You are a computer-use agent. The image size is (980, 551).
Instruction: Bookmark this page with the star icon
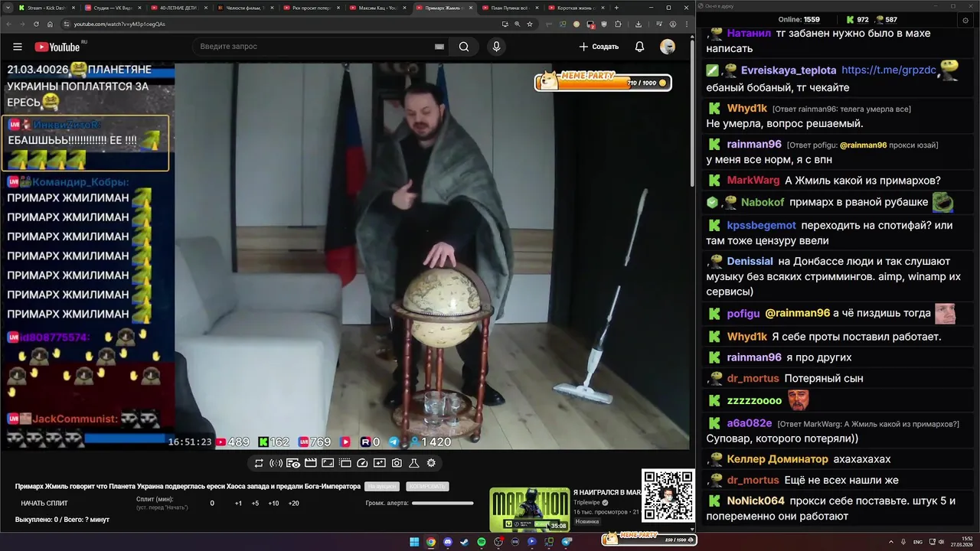click(531, 24)
